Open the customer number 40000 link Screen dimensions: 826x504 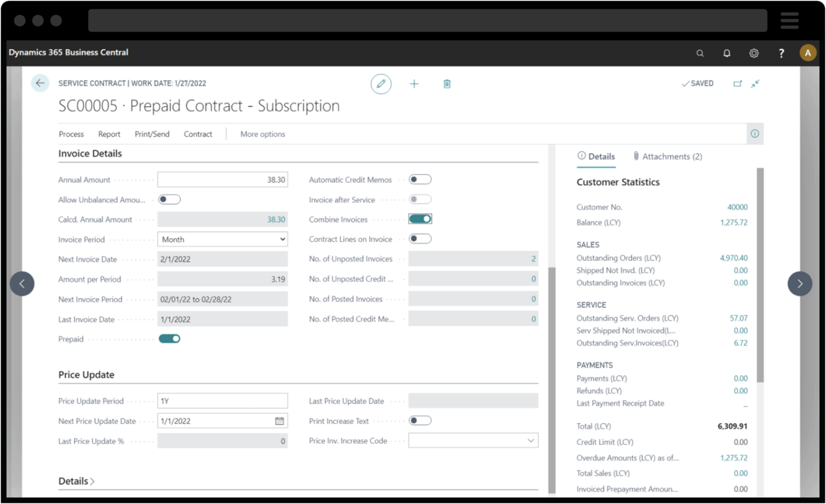click(737, 207)
